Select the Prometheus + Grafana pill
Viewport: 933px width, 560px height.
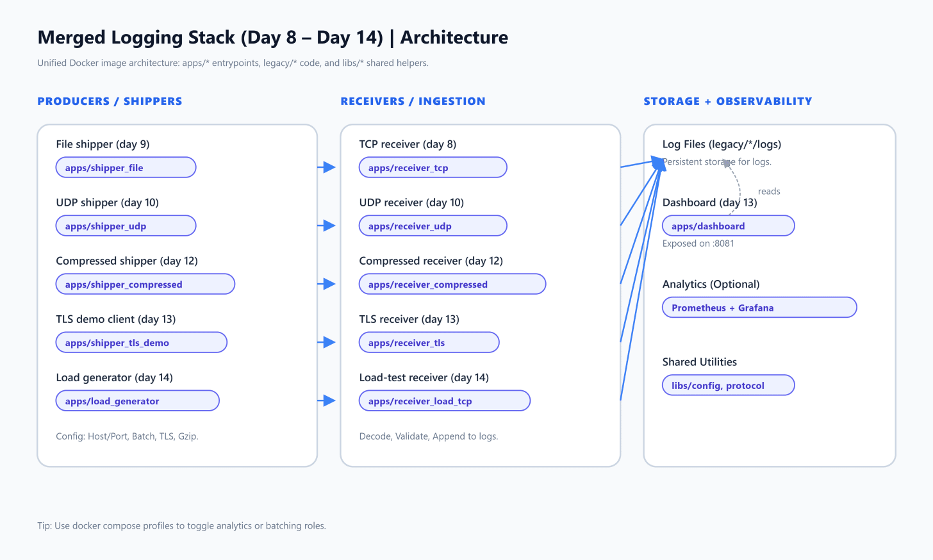(759, 307)
